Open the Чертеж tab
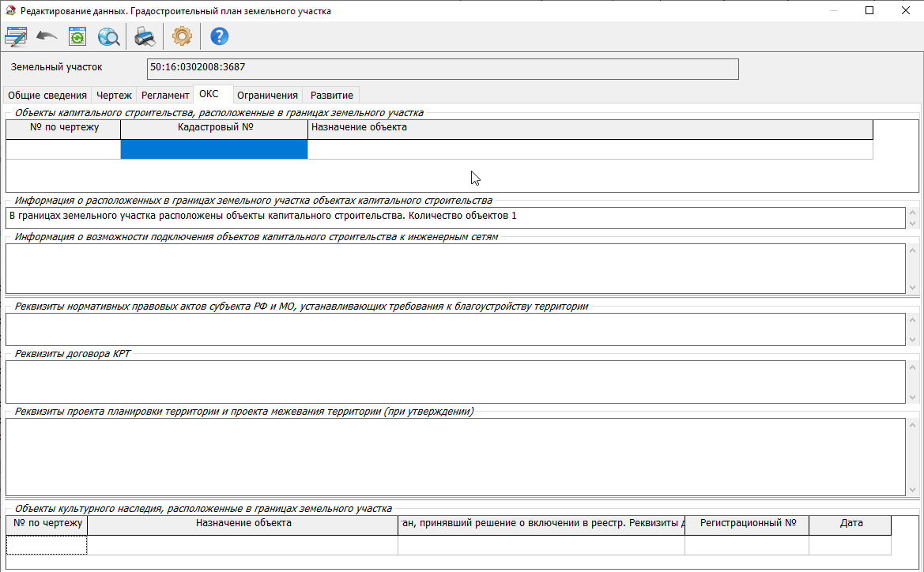 (114, 95)
